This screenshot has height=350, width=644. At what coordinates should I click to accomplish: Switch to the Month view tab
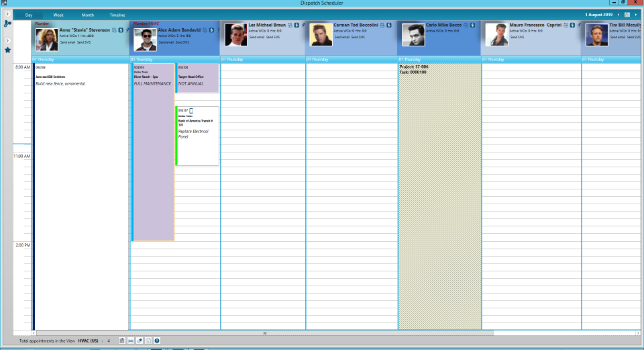tap(87, 15)
